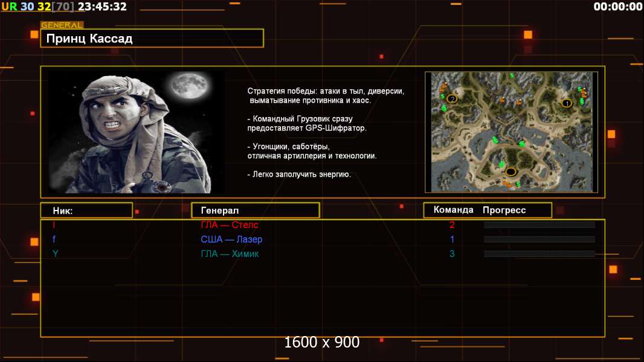
Task: Click the "Командный Грузовик" GPS-Шифратор line
Action: pyautogui.click(x=307, y=124)
